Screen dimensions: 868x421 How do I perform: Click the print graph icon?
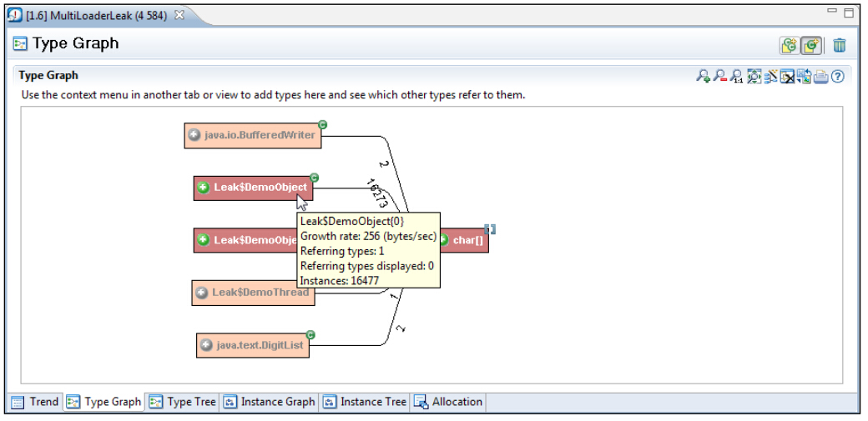coord(821,77)
